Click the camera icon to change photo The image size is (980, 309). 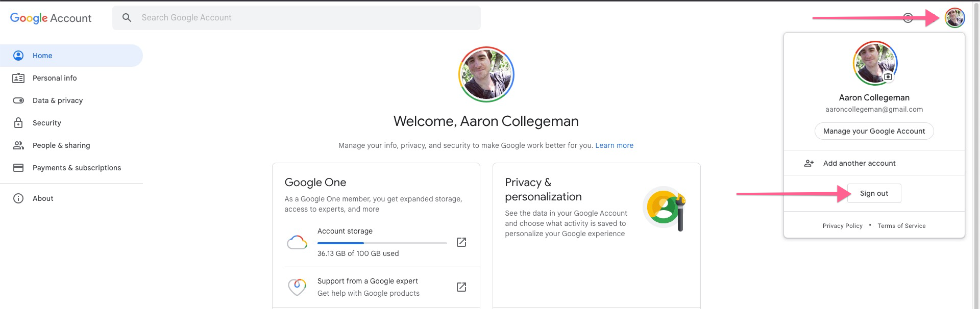[888, 76]
